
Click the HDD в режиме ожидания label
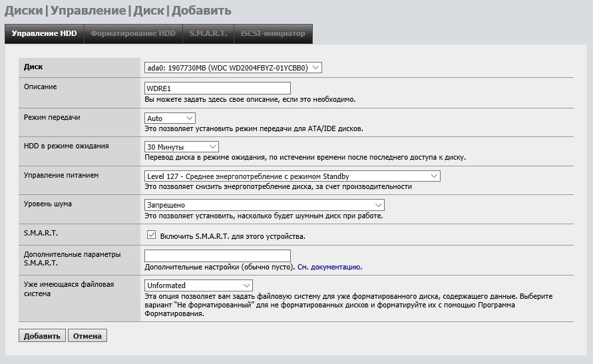pos(66,146)
